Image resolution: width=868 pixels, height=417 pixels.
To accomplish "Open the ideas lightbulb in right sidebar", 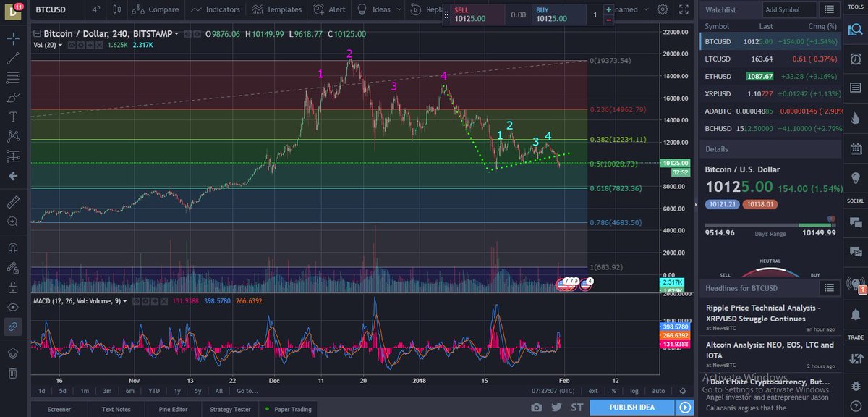I will (856, 177).
